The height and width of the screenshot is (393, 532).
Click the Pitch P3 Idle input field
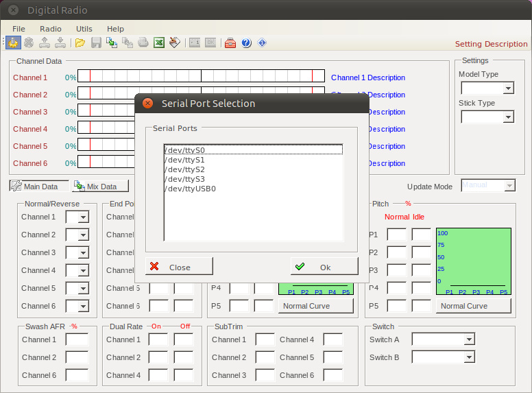pos(422,270)
